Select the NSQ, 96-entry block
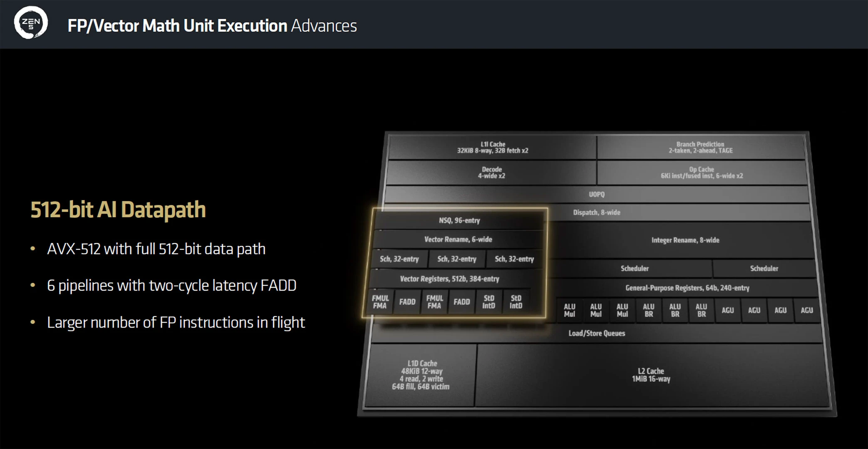 tap(459, 220)
